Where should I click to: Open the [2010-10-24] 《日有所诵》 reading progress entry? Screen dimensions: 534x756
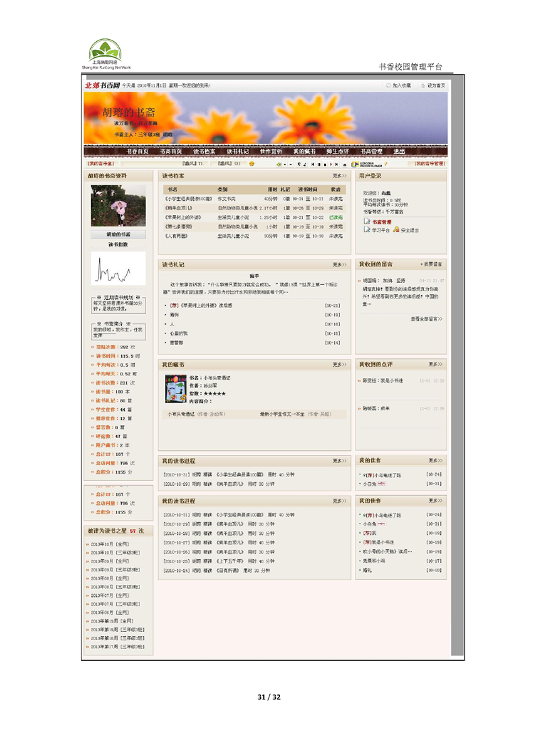click(216, 571)
